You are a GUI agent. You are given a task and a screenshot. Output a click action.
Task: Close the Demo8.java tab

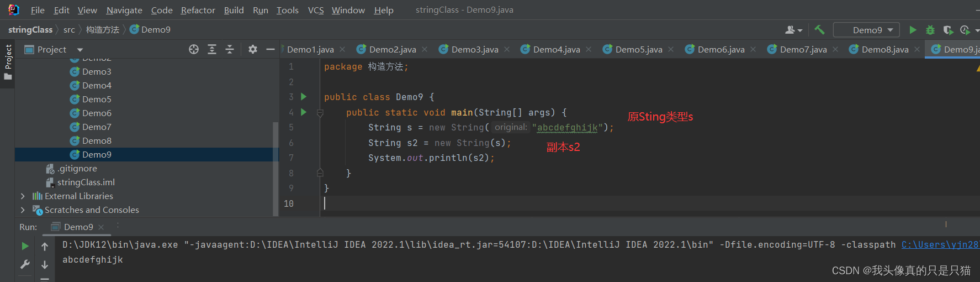[x=917, y=49]
